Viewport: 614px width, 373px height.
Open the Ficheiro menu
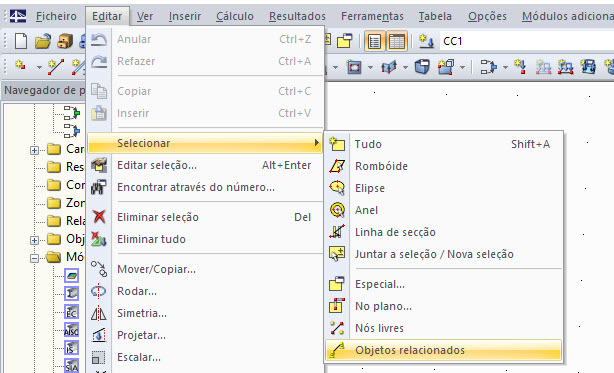coord(56,16)
